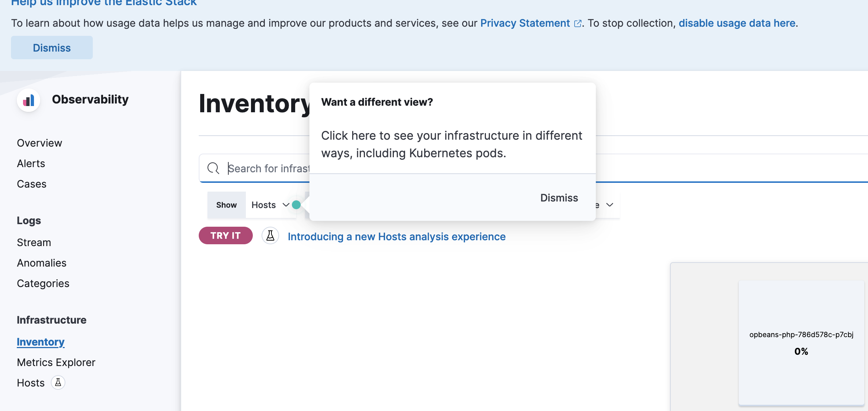Click the beaker icon next to Hosts analysis link

(x=270, y=236)
